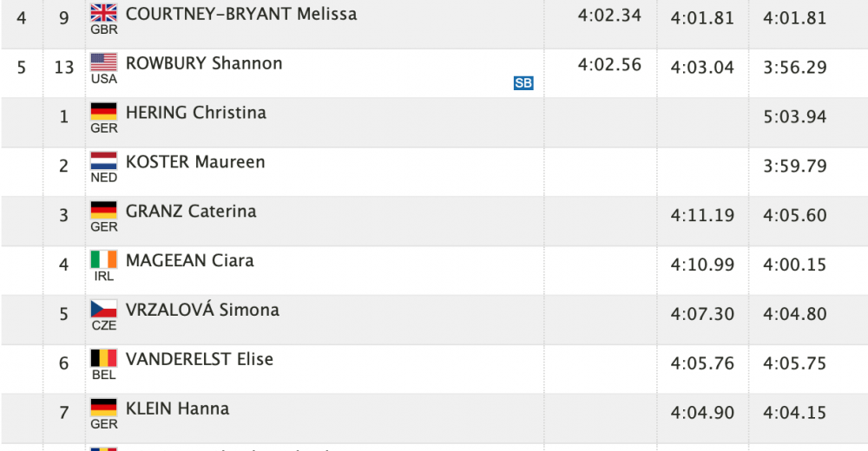Screen dimensions: 868x451
Task: Click the German flag beside KLEIN Hanna
Action: click(x=103, y=408)
